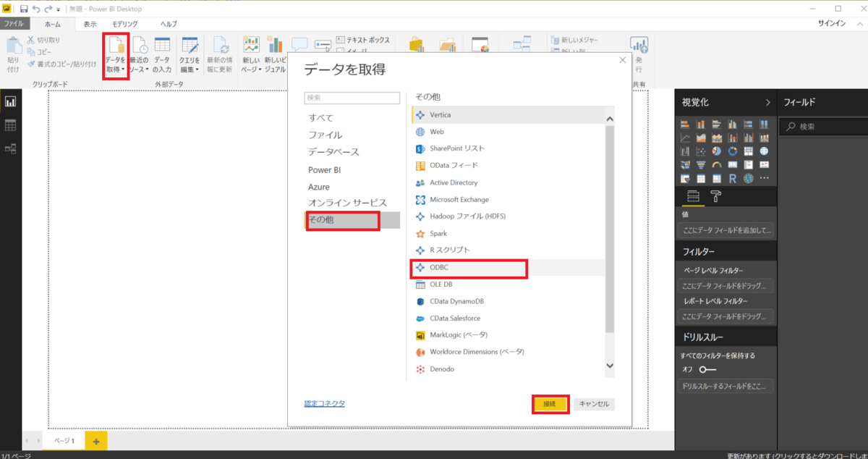Switch to Report view in left sidebar
Viewport: 868px width, 459px height.
(x=10, y=102)
